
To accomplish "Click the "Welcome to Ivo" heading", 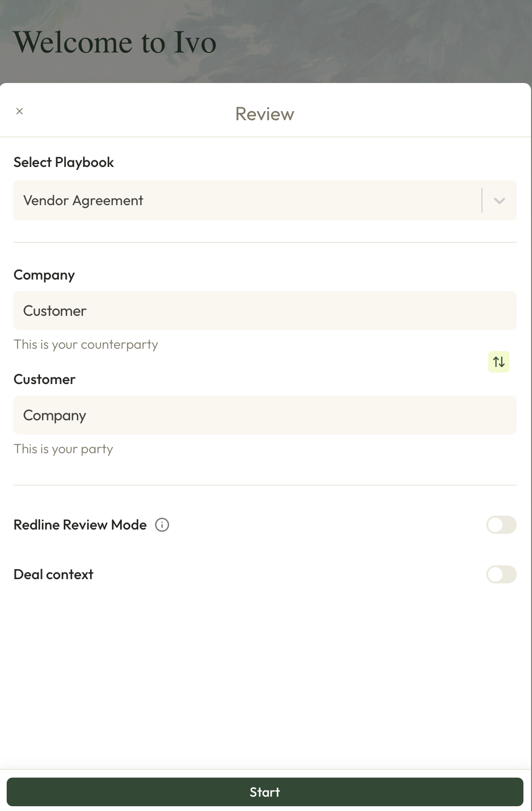I will (115, 42).
